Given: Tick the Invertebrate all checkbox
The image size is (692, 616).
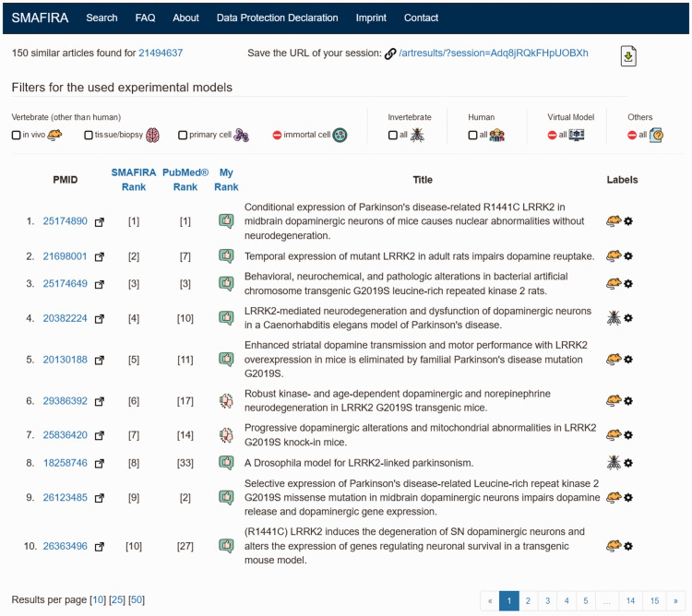Looking at the screenshot, I should (x=392, y=135).
